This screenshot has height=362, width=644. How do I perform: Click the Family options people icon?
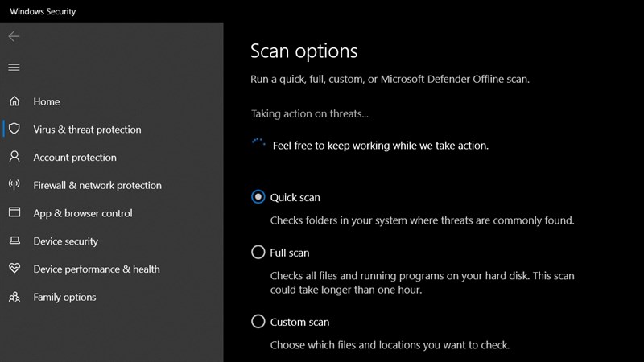click(14, 297)
